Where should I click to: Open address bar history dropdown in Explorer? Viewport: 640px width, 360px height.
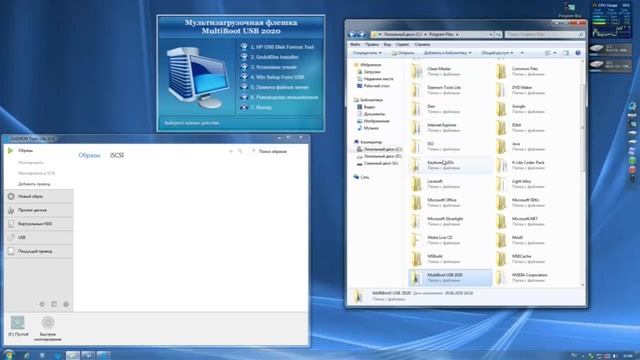pyautogui.click(x=491, y=35)
